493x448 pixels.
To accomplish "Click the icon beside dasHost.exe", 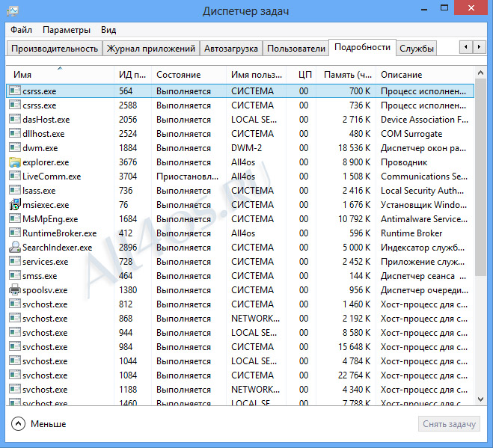I will (x=15, y=119).
